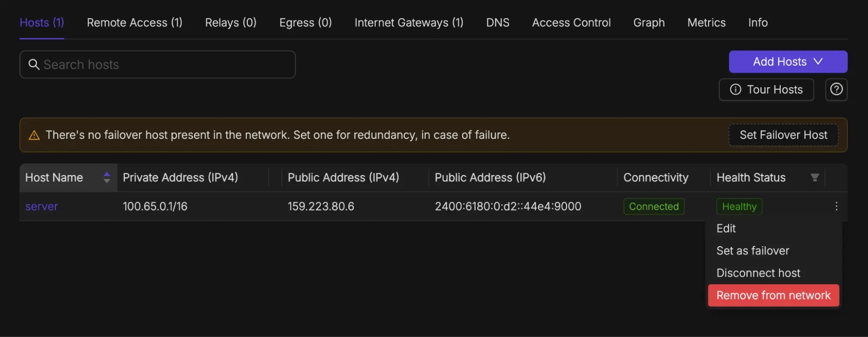Viewport: 868px width, 337px height.
Task: Click the search magnifier icon
Action: click(34, 65)
